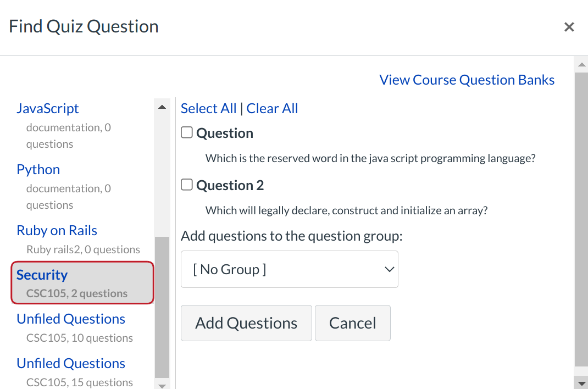Expand the No Group question group dropdown
This screenshot has height=389, width=588.
click(290, 269)
